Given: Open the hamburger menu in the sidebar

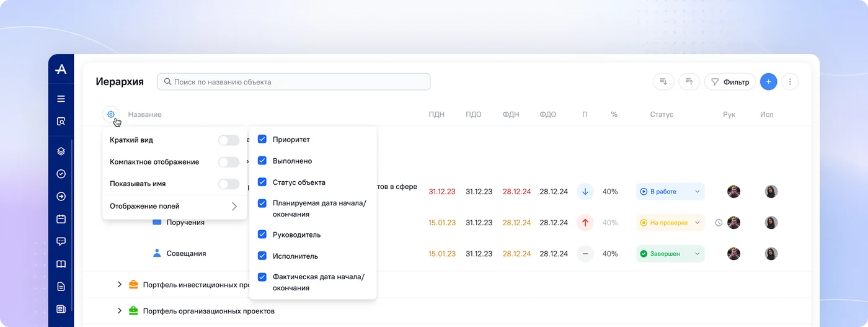Looking at the screenshot, I should click(x=61, y=99).
